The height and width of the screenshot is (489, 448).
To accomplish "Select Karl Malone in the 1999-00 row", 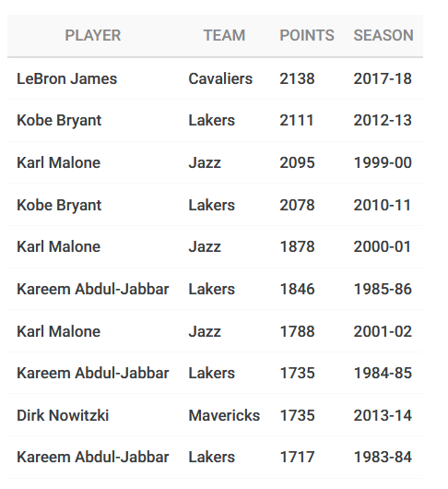I will click(x=59, y=162).
